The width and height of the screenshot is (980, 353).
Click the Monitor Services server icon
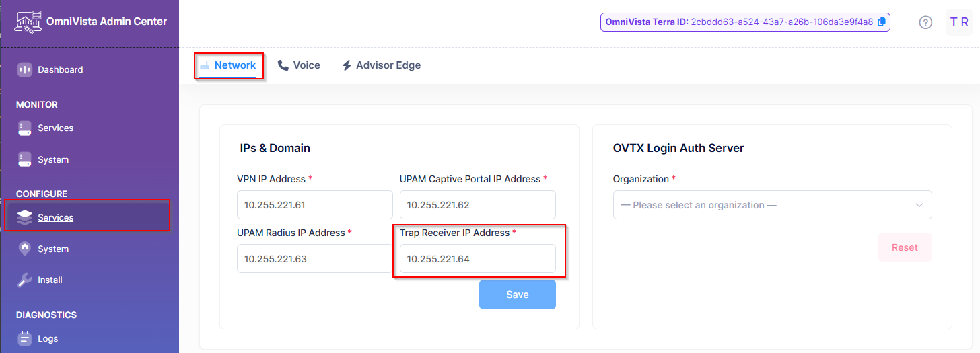pyautogui.click(x=25, y=128)
